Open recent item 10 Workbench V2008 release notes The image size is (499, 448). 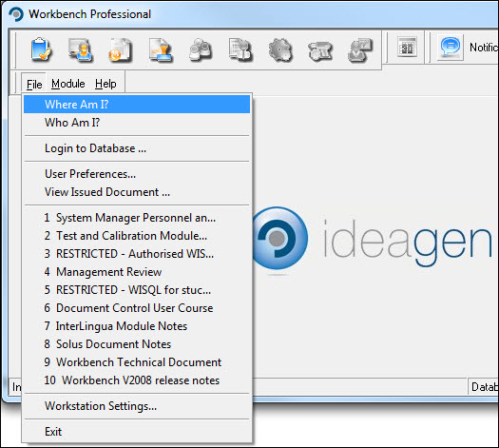(x=137, y=380)
